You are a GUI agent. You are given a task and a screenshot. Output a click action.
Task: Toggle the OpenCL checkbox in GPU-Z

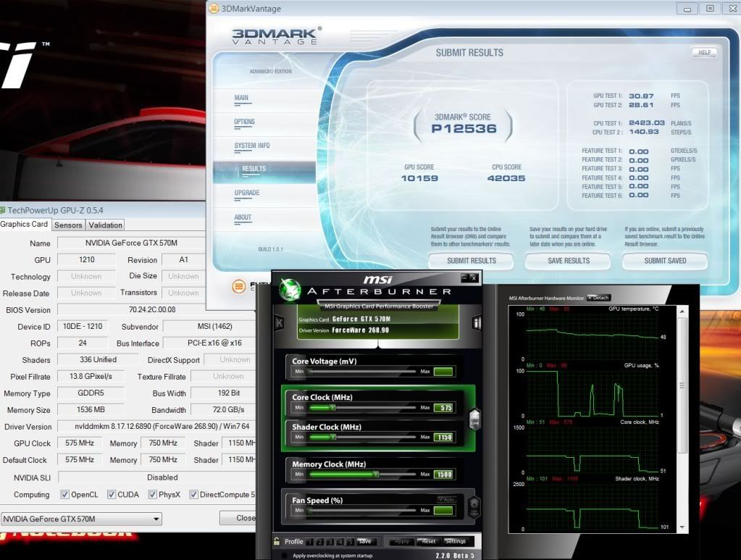(x=64, y=495)
